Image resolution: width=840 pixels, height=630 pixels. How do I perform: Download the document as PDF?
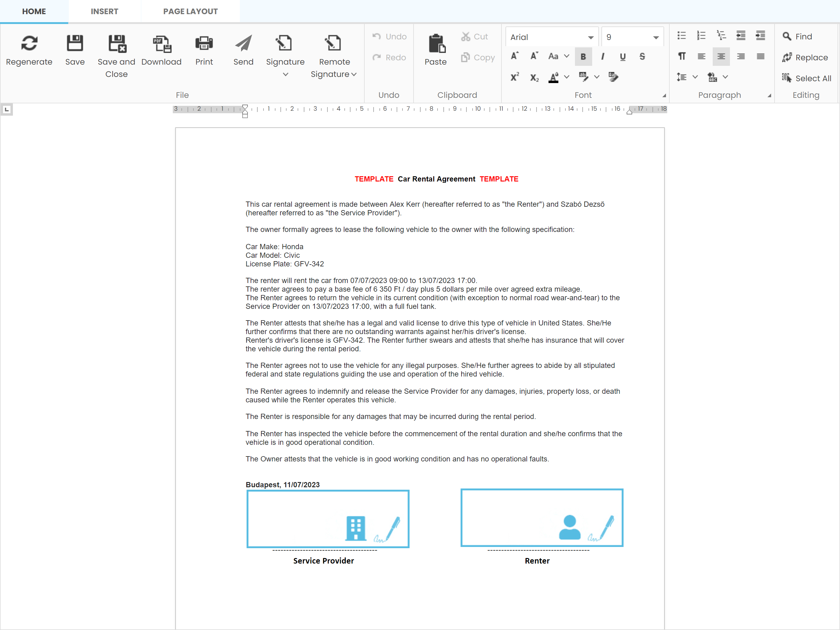point(161,44)
